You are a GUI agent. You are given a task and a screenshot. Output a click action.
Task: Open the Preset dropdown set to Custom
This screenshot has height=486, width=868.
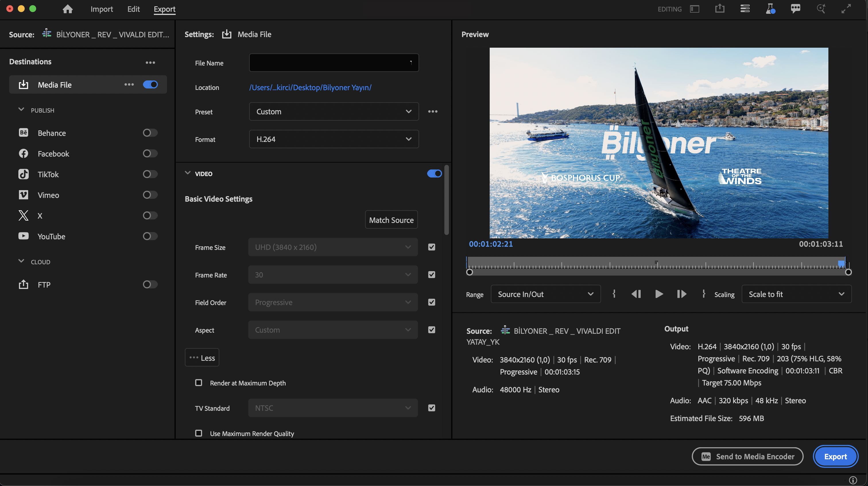(334, 111)
